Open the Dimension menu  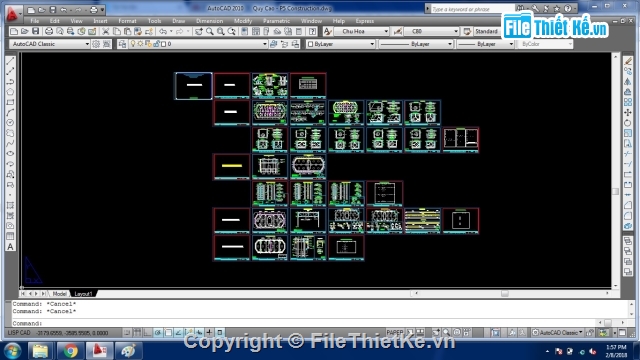[209, 21]
